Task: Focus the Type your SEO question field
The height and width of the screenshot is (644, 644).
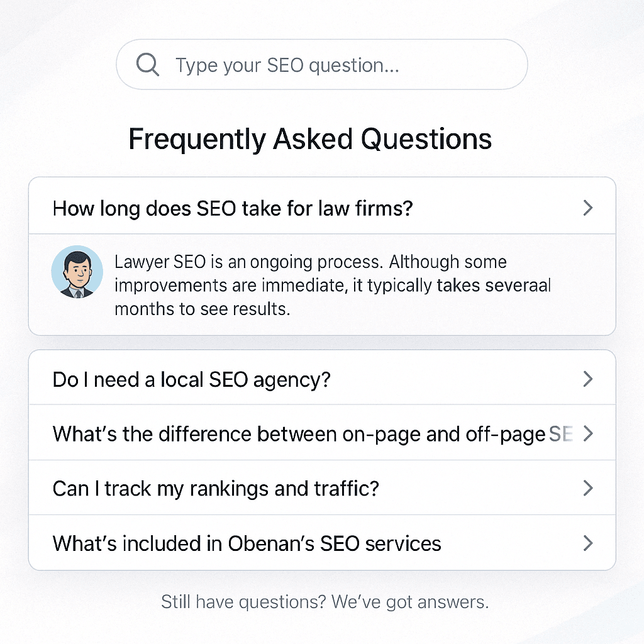Action: pyautogui.click(x=322, y=65)
